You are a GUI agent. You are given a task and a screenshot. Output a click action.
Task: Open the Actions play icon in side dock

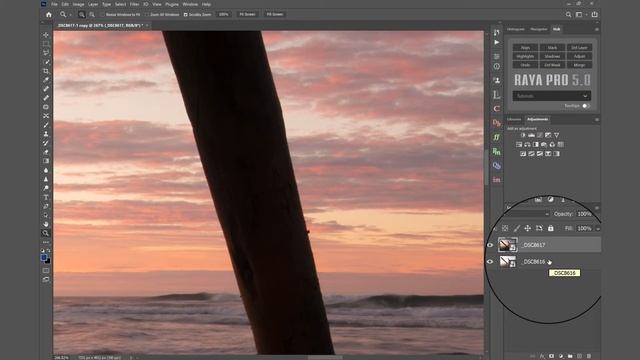click(496, 42)
